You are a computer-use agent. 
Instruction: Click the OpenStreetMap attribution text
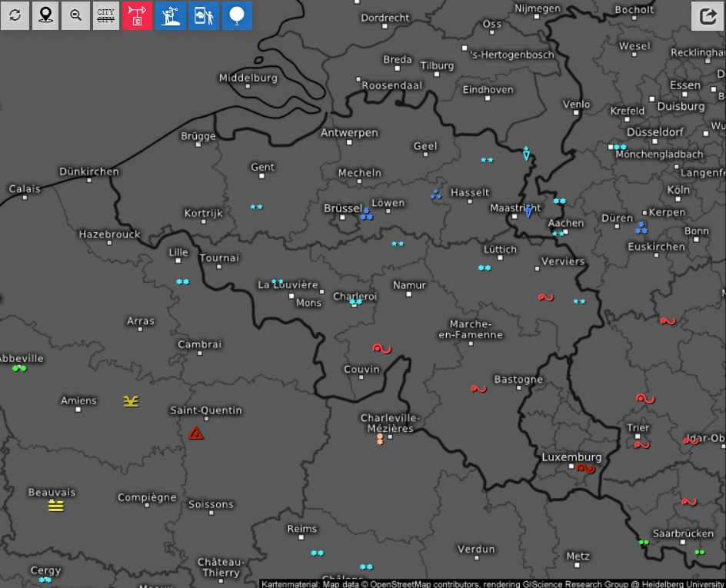click(x=492, y=583)
